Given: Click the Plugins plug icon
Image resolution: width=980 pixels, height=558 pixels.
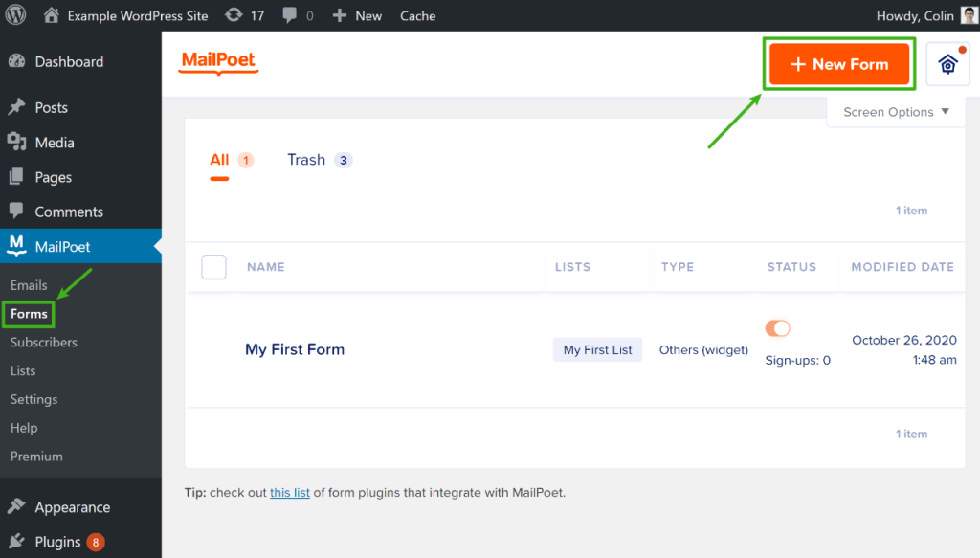Looking at the screenshot, I should pyautogui.click(x=17, y=541).
